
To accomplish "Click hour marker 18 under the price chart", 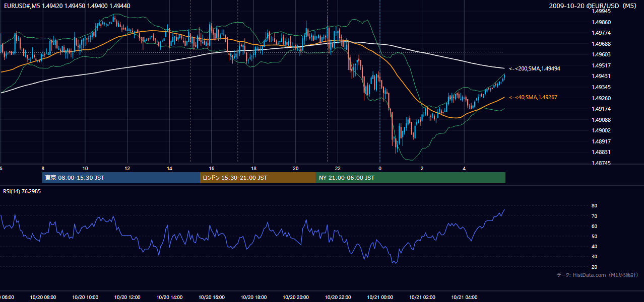I will pos(254,169).
